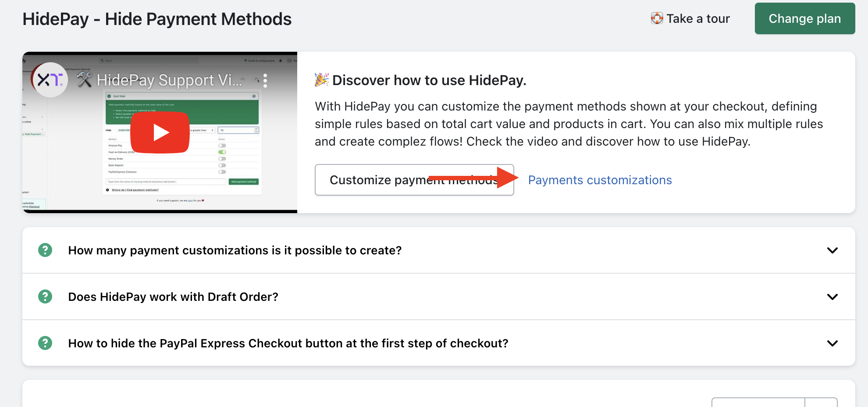
Task: Expand the PayPal Express Checkout question chevron
Action: pyautogui.click(x=832, y=343)
